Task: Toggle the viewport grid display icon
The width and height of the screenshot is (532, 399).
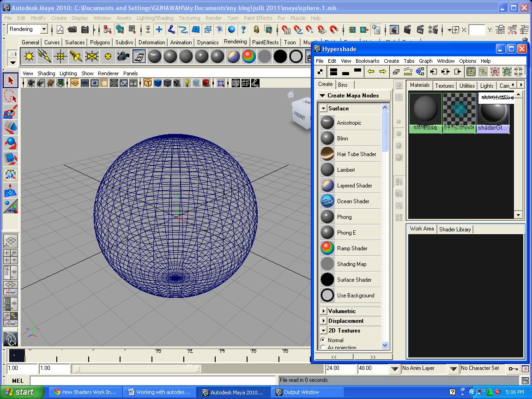Action: click(x=75, y=83)
